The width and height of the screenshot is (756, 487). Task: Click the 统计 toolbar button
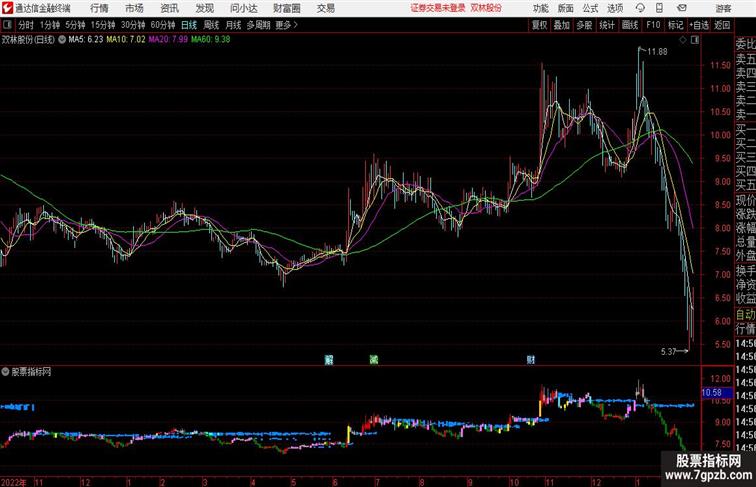pyautogui.click(x=607, y=25)
